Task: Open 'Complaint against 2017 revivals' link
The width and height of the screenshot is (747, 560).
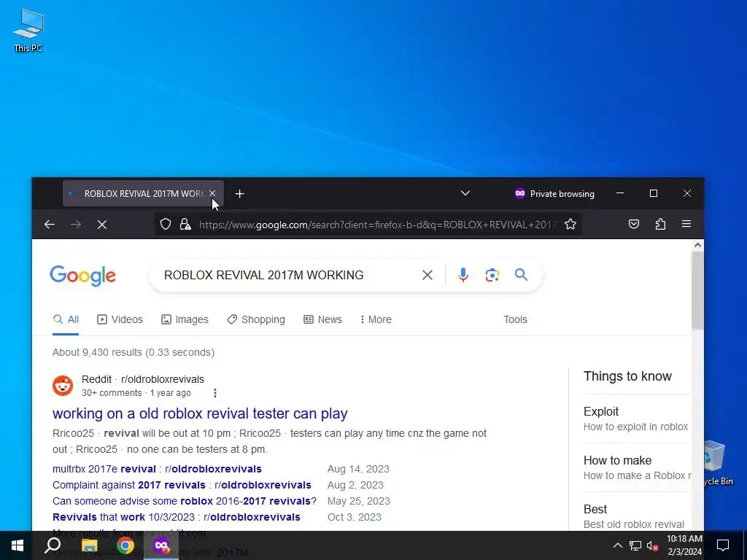Action: 182,485
